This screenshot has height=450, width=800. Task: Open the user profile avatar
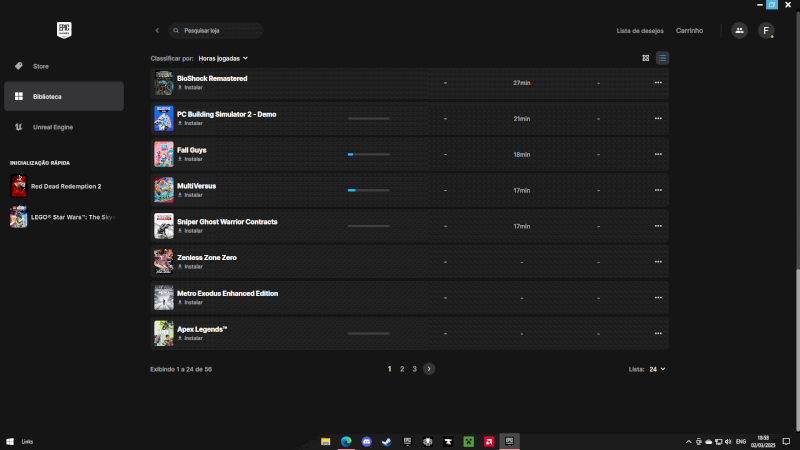pos(766,31)
